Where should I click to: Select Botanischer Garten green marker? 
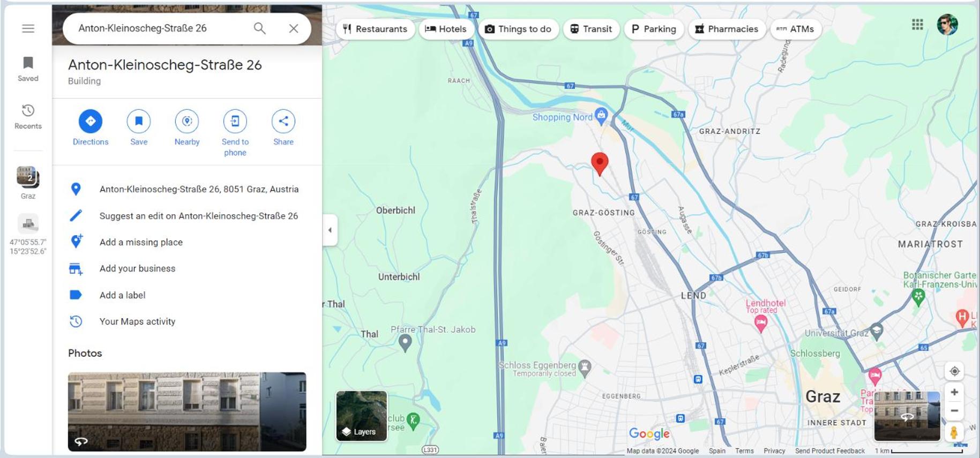[918, 297]
